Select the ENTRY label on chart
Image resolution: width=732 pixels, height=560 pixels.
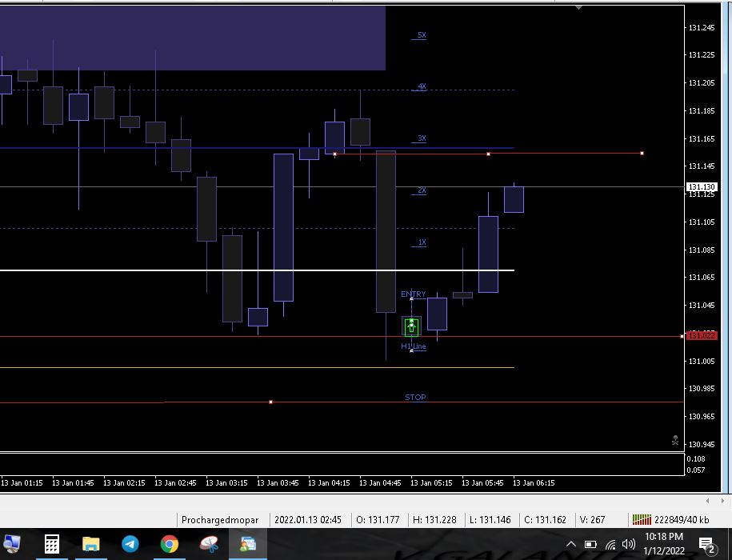coord(413,294)
